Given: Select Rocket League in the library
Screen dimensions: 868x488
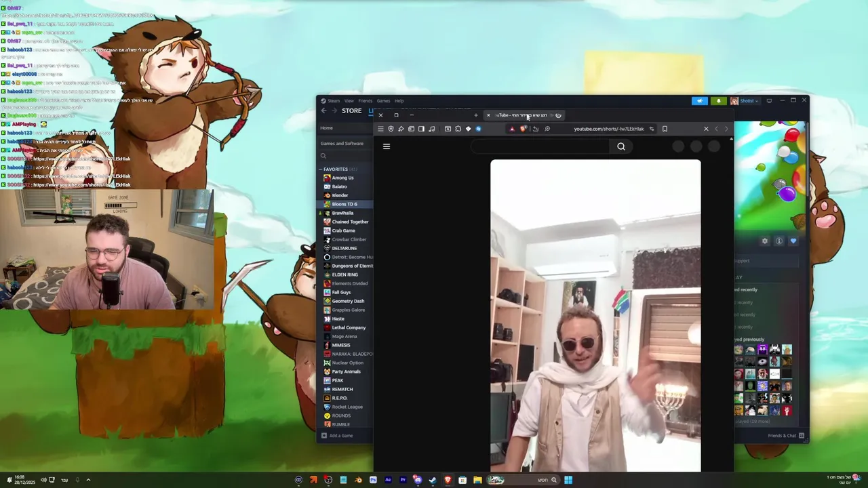Looking at the screenshot, I should coord(347,407).
